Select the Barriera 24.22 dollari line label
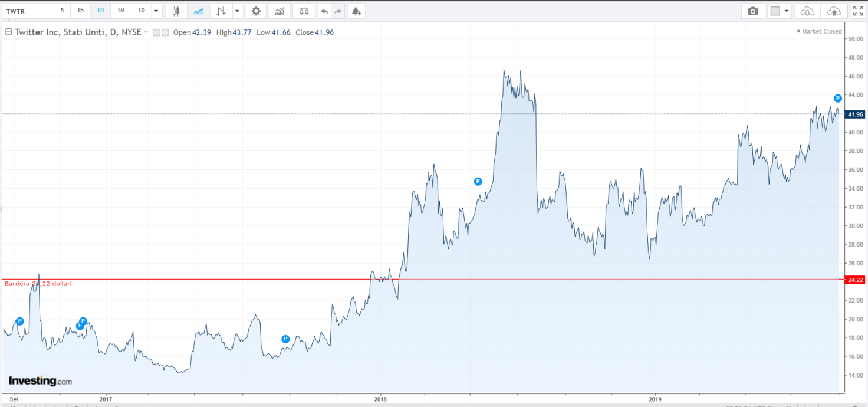Viewport: 868px width, 407px height. 38,284
